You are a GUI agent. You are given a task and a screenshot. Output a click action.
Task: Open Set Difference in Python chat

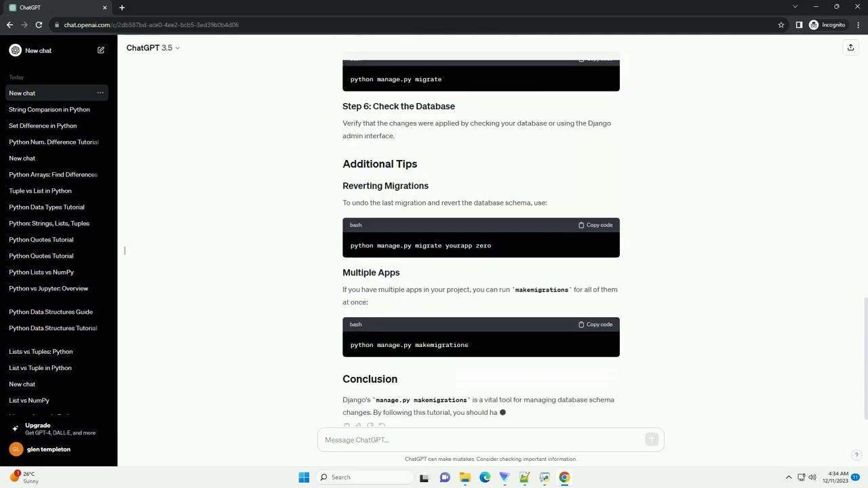tap(43, 125)
